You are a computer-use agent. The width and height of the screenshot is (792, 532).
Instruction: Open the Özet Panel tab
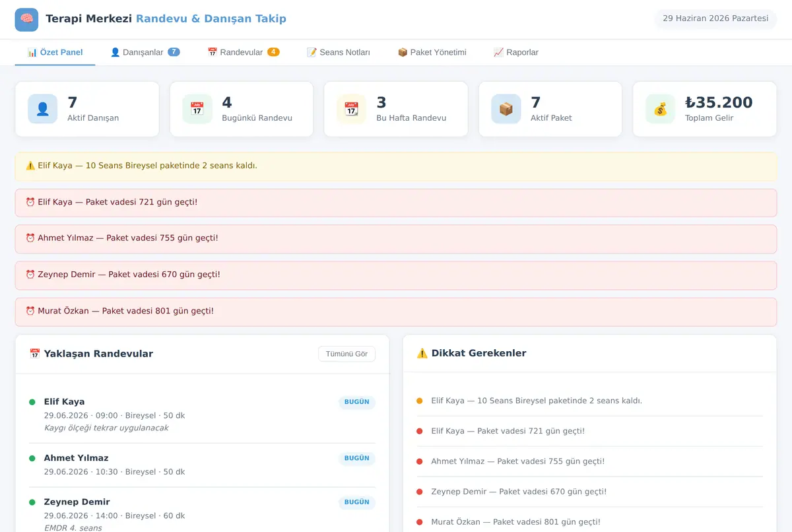[x=55, y=52]
